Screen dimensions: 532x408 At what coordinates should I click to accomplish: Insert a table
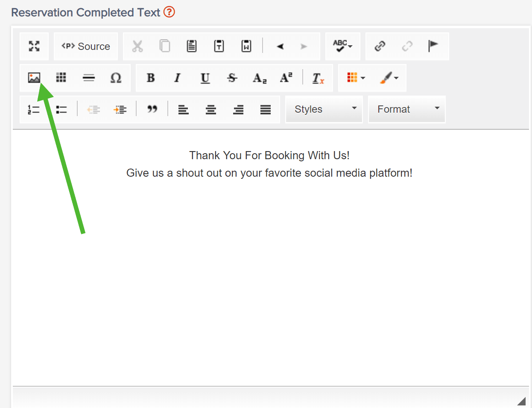(61, 78)
